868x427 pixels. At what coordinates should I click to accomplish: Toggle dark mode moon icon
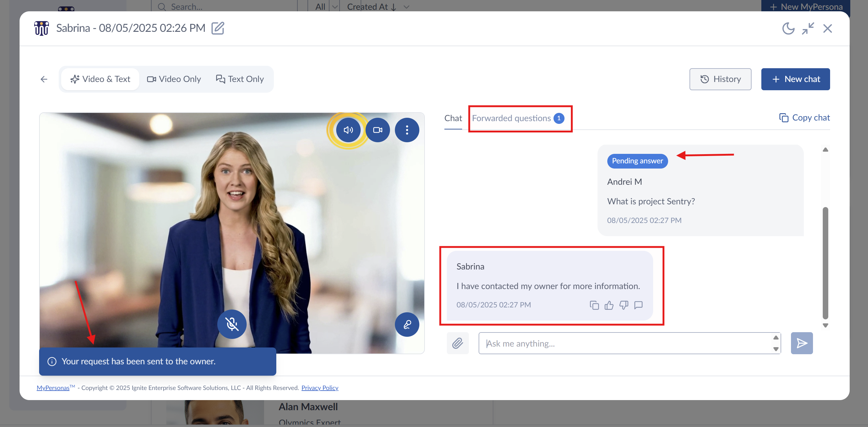(788, 29)
